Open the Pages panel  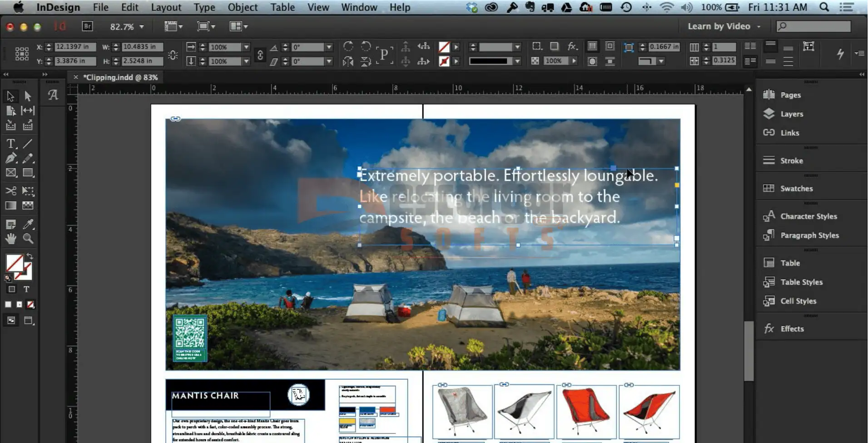(790, 95)
